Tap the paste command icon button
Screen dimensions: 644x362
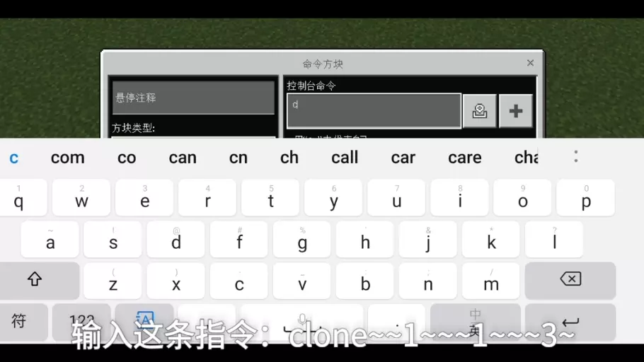(x=479, y=111)
